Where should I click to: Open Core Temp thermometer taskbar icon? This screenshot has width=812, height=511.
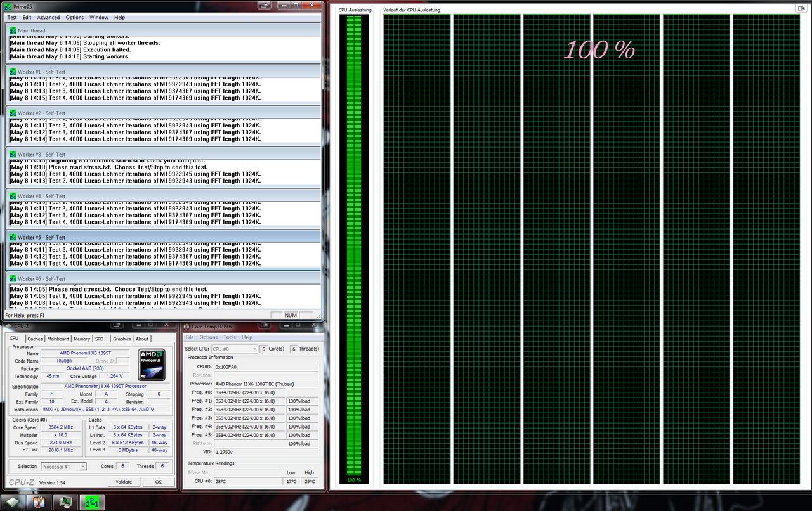[39, 501]
